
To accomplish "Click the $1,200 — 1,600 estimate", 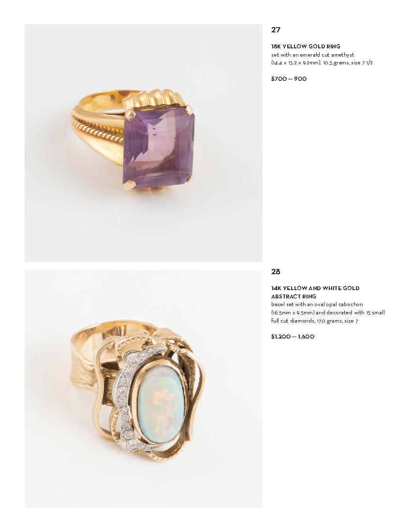I will 293,337.
